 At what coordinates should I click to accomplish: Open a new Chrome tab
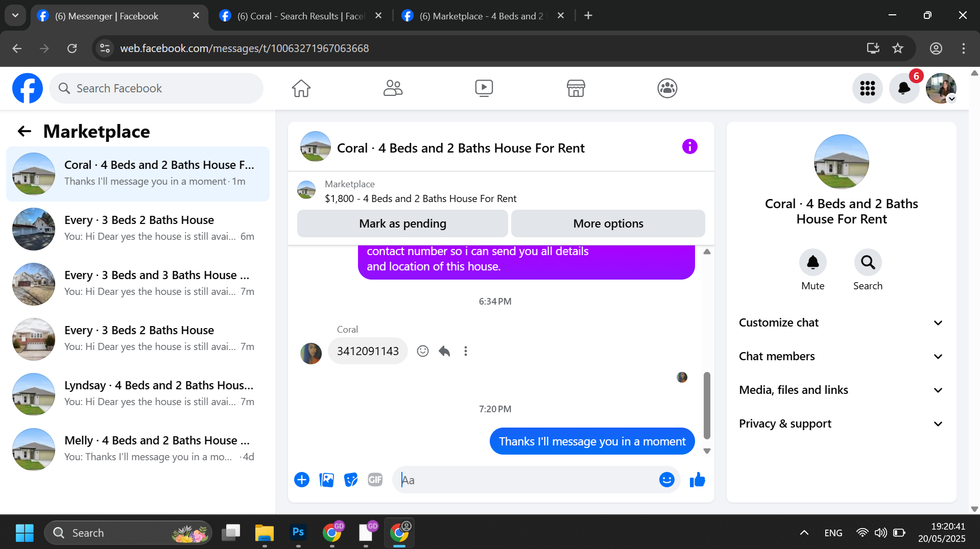coord(588,16)
